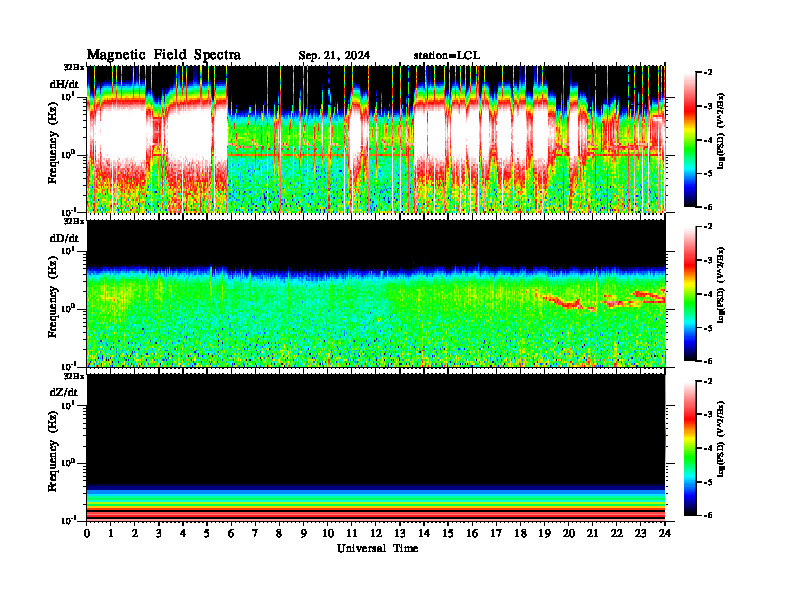Viewport: 792px width, 612px height.
Task: Click the -4 tick on the dD/dt color bar
Action: click(708, 294)
